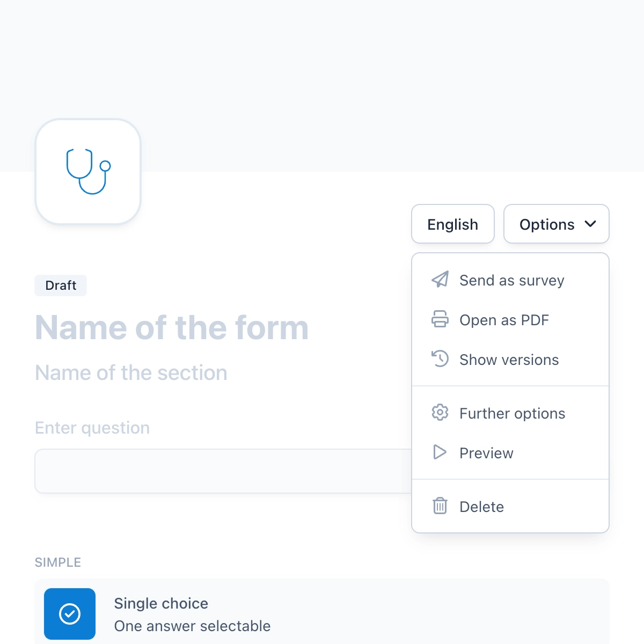Screen dimensions: 644x644
Task: Click the gear icon next to Further options
Action: pyautogui.click(x=441, y=413)
